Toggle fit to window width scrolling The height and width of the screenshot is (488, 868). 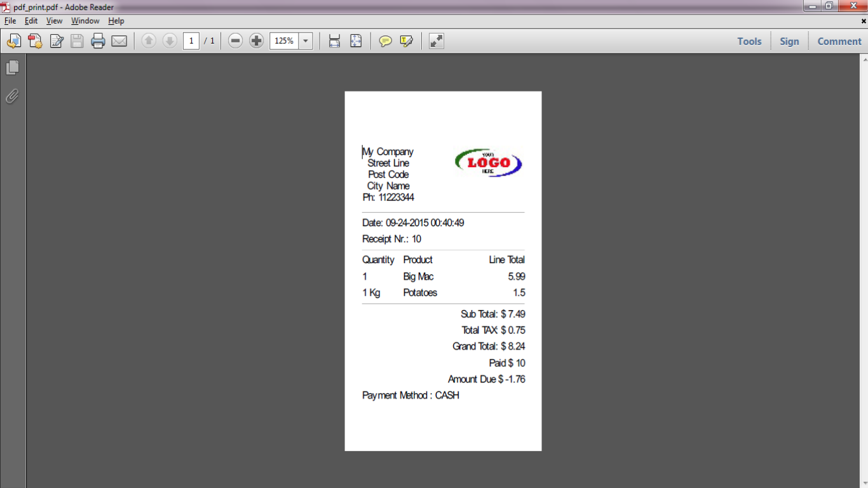click(334, 41)
